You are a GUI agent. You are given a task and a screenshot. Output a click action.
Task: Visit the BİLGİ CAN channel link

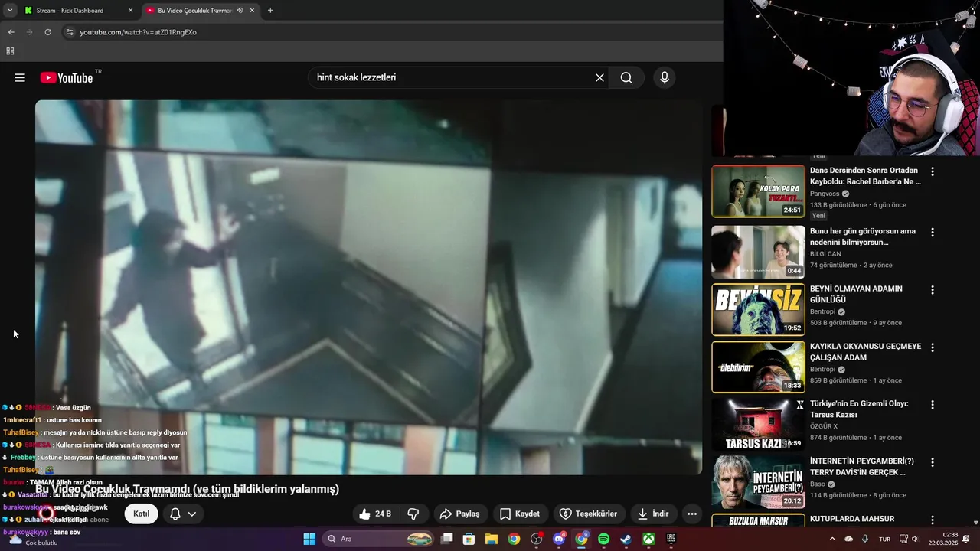(x=825, y=253)
